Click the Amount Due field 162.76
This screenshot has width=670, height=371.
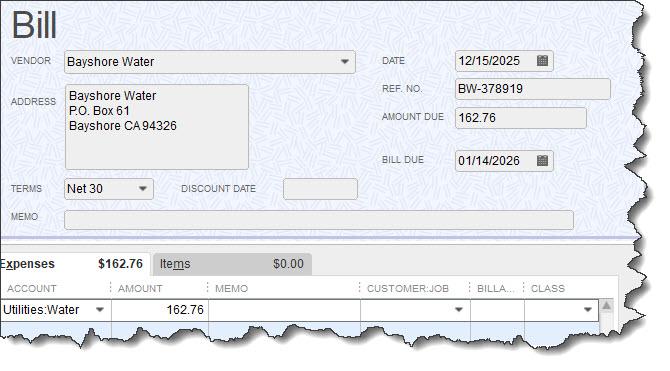pyautogui.click(x=520, y=118)
